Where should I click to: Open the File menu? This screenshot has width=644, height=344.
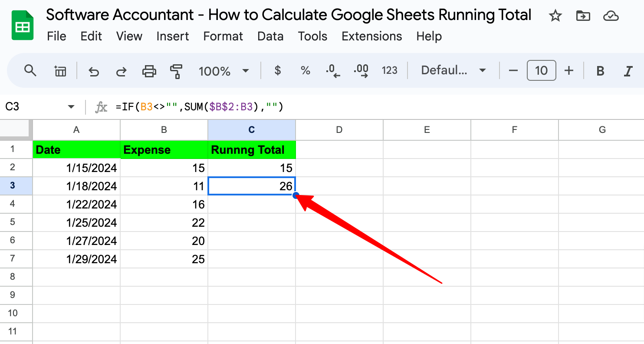[x=57, y=36]
